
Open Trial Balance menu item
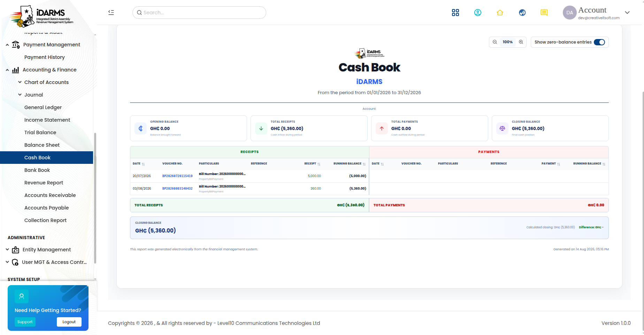(x=40, y=132)
